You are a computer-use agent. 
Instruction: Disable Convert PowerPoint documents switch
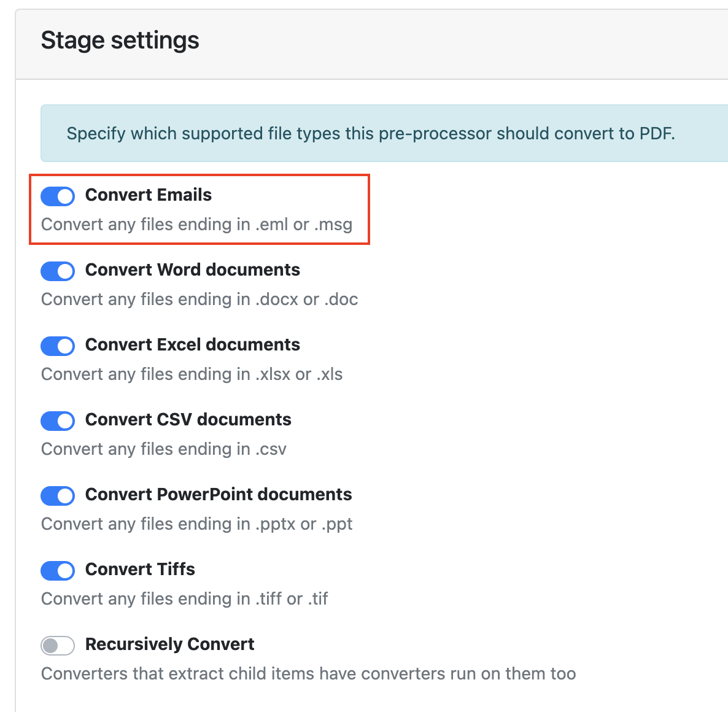(58, 496)
